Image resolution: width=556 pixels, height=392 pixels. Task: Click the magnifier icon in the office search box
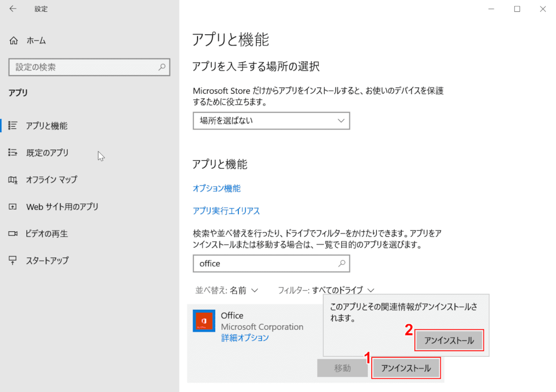click(x=341, y=263)
